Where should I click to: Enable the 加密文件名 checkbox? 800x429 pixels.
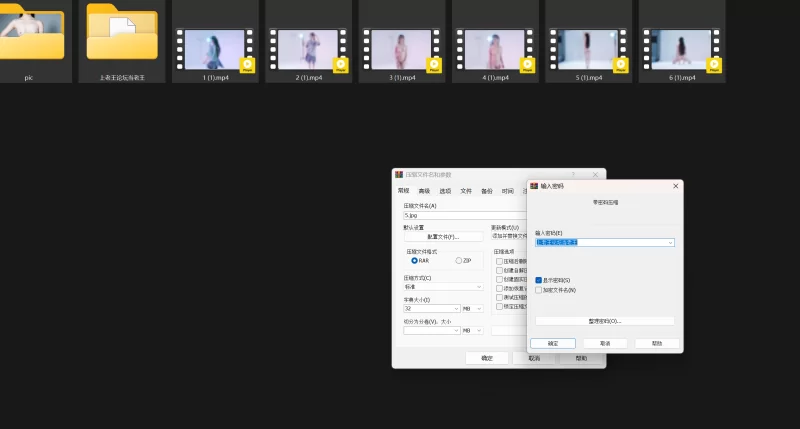pyautogui.click(x=539, y=290)
